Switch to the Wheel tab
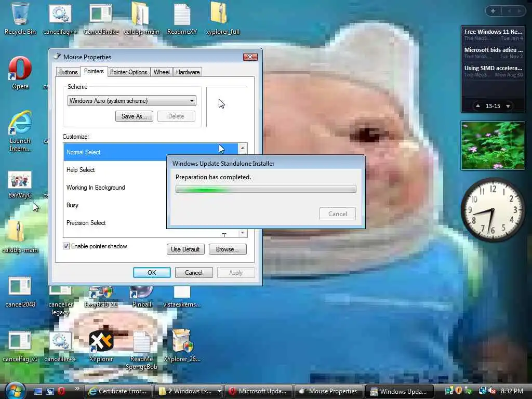Screen dimensions: 532x399 pos(162,72)
